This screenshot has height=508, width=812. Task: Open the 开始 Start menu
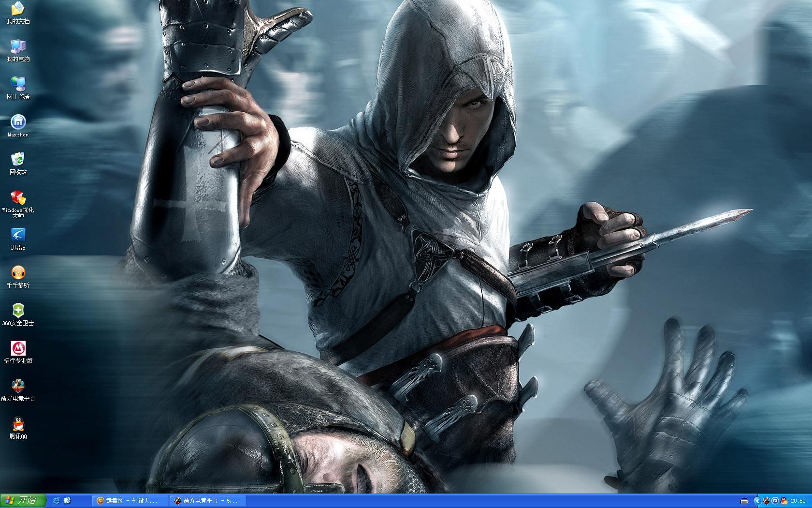(x=23, y=501)
